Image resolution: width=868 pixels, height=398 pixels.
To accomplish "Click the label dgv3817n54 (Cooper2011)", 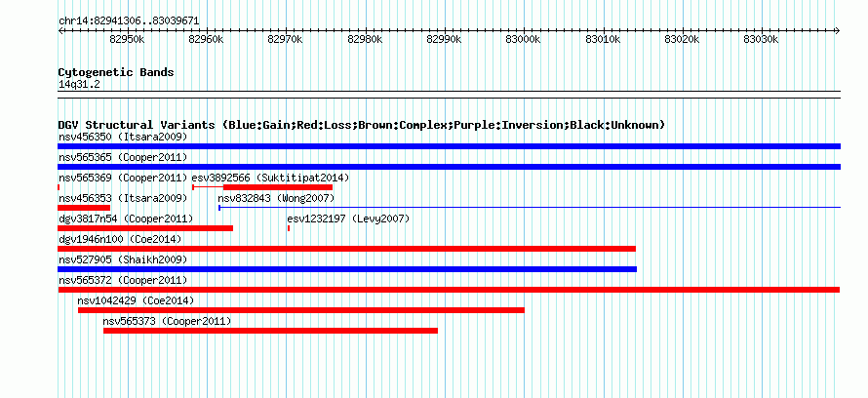I will click(126, 219).
